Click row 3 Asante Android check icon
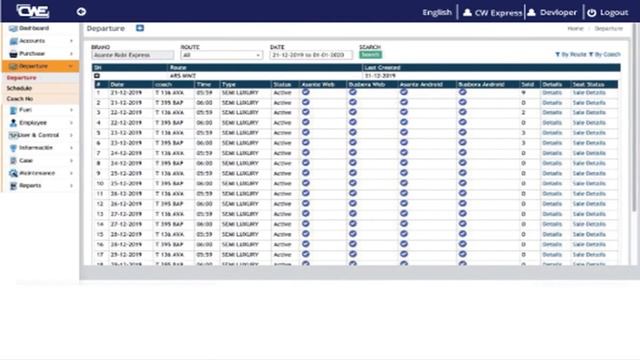The image size is (640, 360). click(404, 112)
